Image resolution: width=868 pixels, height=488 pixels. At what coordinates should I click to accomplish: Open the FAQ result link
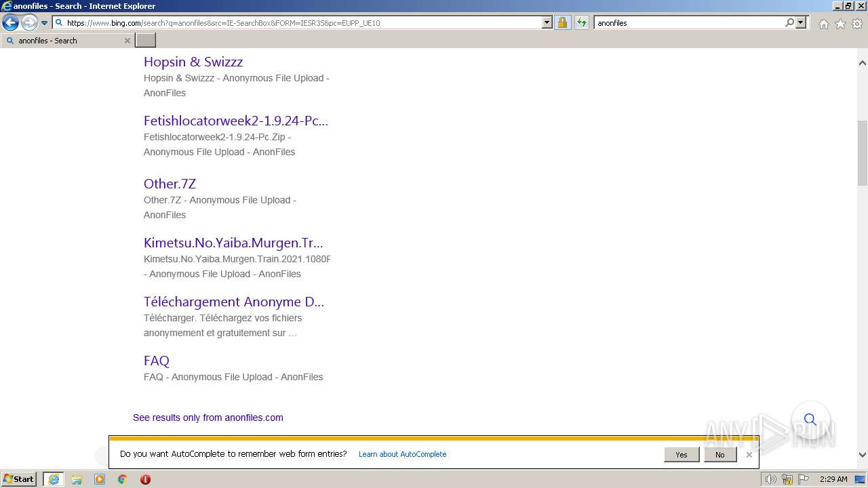(x=157, y=361)
